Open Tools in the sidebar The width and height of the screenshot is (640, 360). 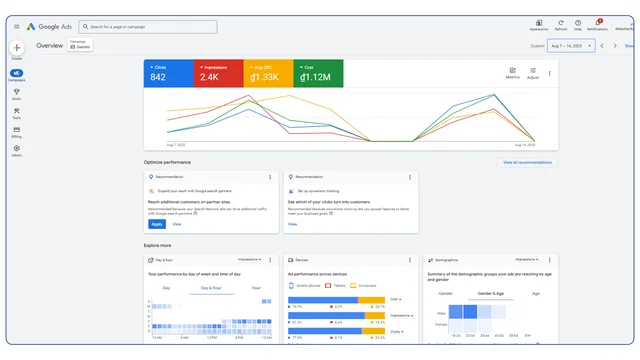(x=17, y=113)
